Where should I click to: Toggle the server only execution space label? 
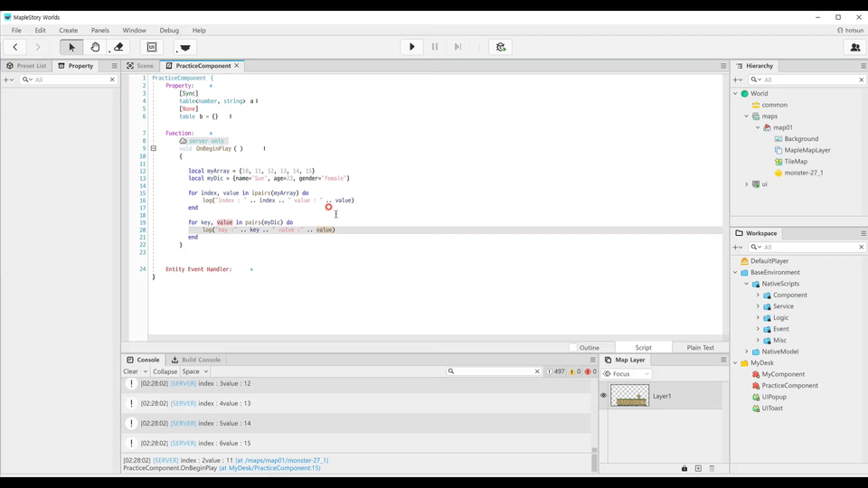(x=203, y=141)
